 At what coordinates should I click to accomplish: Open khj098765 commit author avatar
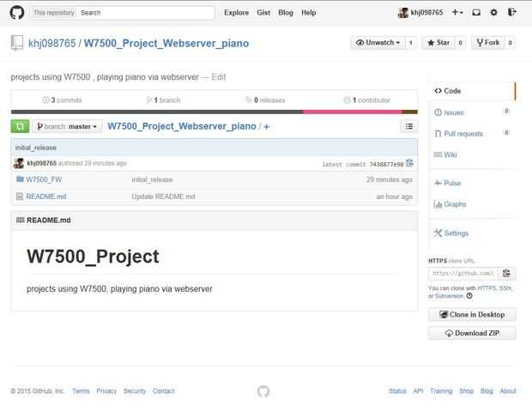pos(19,163)
